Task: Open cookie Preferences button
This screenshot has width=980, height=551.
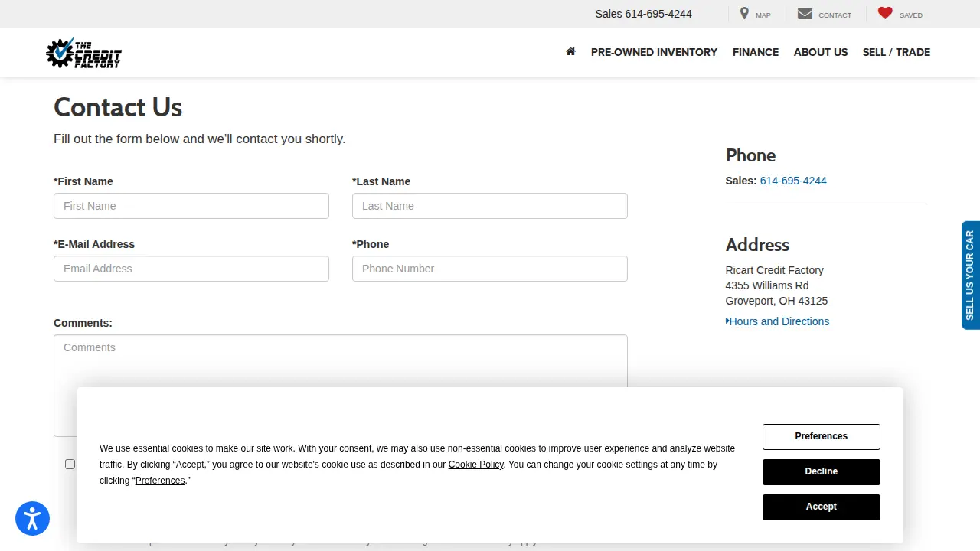Action: click(822, 436)
